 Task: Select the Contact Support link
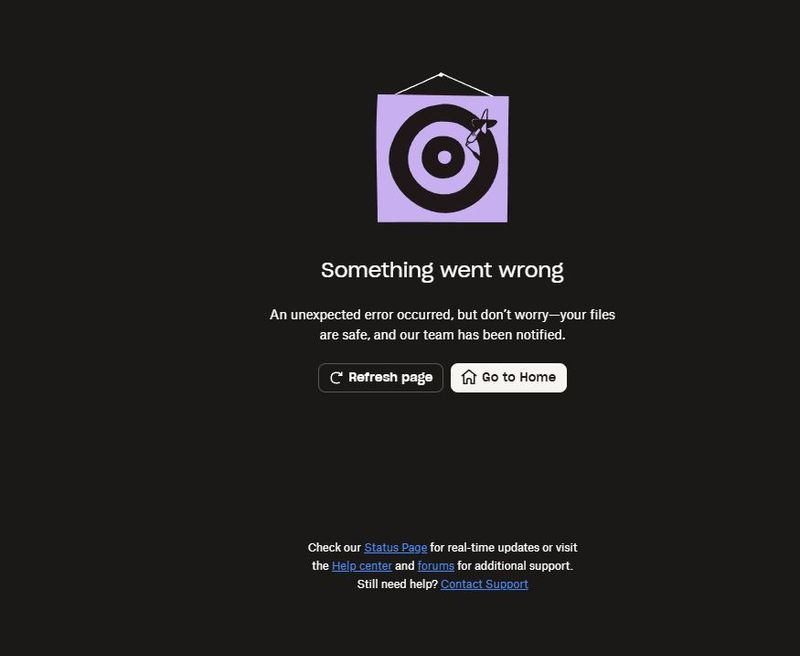(484, 584)
